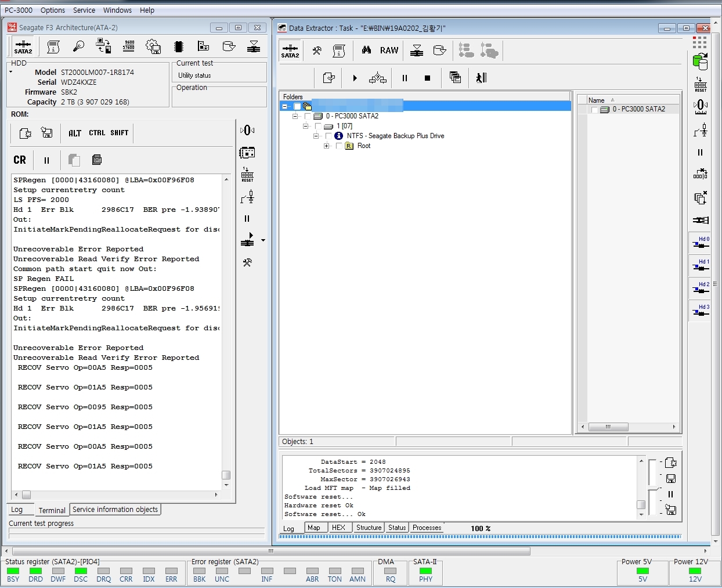Start the task with the play button

tap(355, 78)
